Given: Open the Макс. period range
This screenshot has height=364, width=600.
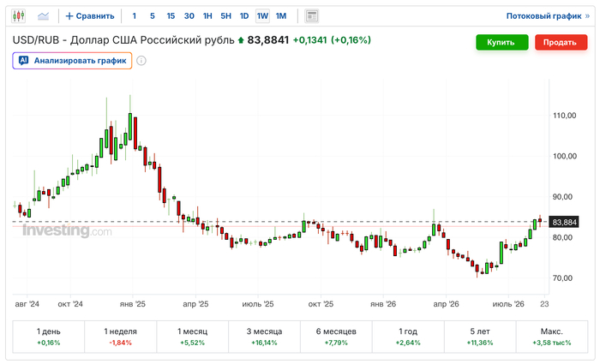Looking at the screenshot, I should 552,337.
